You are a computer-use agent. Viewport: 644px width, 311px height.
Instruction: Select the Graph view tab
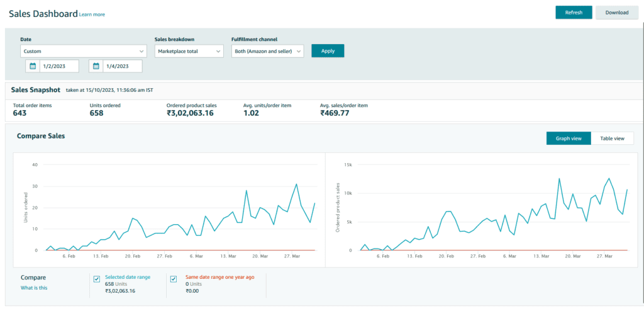[569, 139]
